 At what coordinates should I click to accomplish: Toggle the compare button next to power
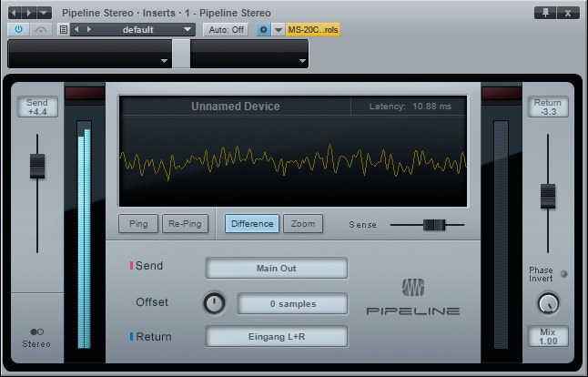pos(40,29)
